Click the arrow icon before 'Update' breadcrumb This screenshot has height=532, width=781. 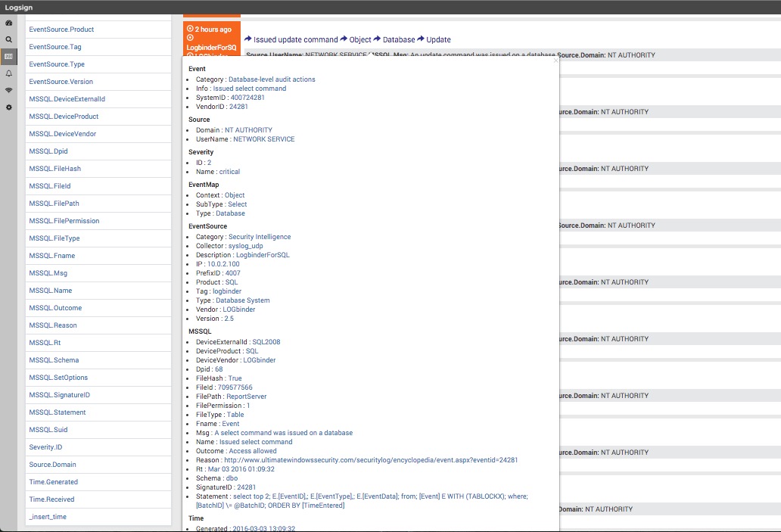(x=421, y=39)
